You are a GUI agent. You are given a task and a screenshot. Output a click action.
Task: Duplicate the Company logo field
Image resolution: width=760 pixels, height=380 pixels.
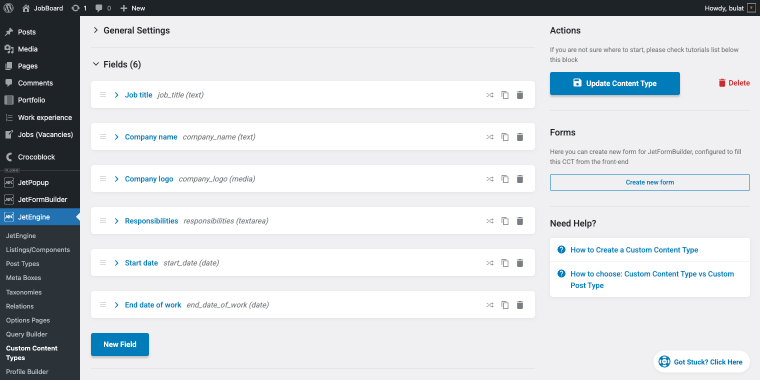pyautogui.click(x=505, y=179)
